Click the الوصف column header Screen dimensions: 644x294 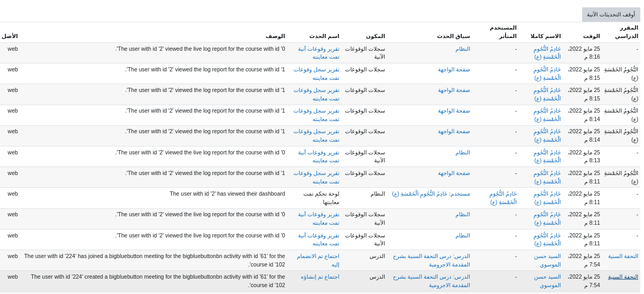coord(275,36)
